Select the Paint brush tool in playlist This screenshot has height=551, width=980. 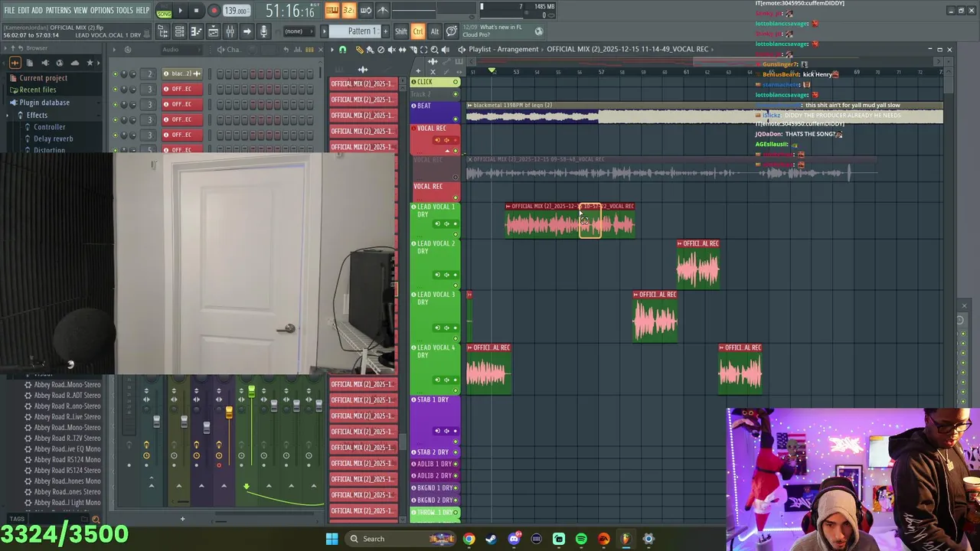tap(370, 50)
